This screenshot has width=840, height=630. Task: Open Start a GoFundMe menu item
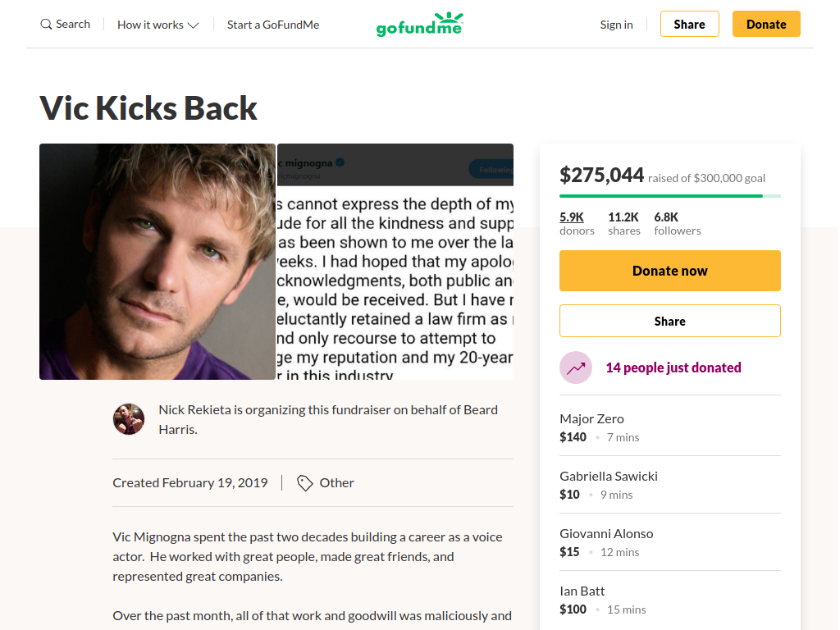coord(273,25)
